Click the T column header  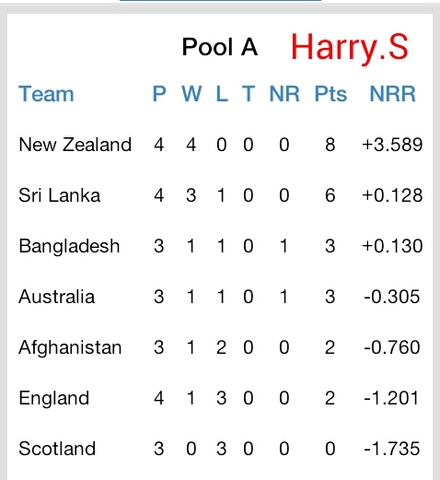248,94
